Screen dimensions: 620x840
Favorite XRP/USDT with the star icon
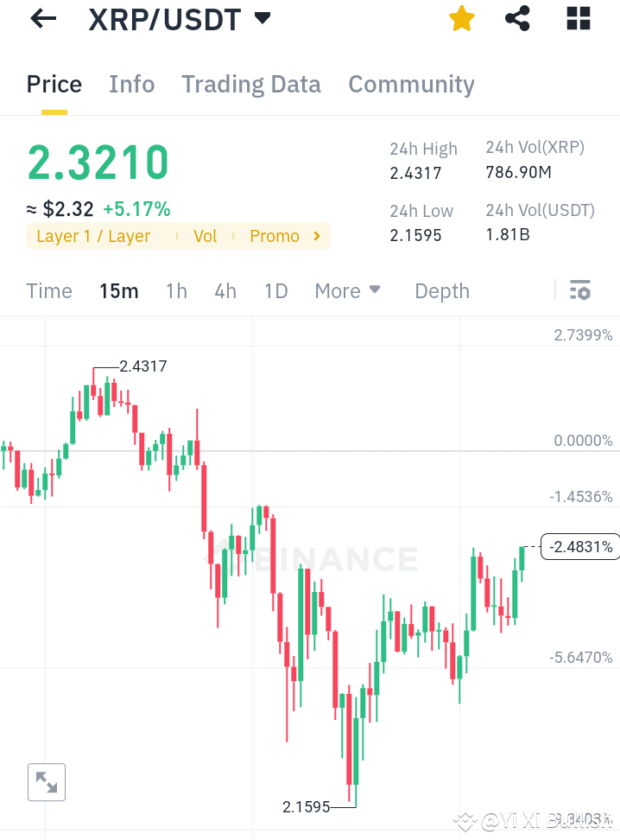click(x=461, y=17)
